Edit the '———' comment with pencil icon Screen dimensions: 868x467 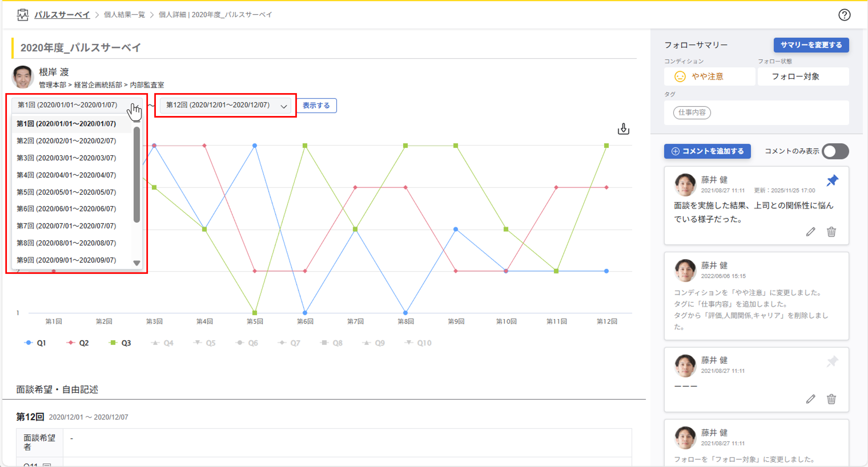(810, 399)
